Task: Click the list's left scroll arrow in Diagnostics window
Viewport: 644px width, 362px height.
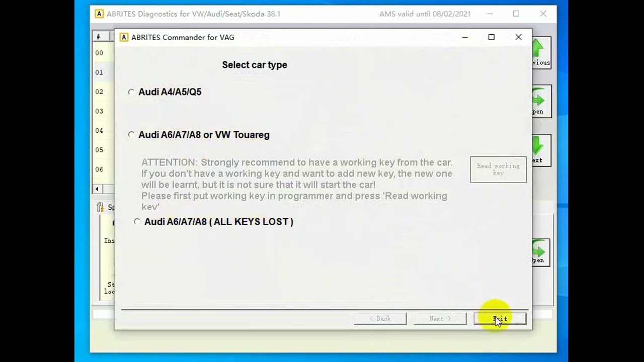Action: tap(97, 189)
